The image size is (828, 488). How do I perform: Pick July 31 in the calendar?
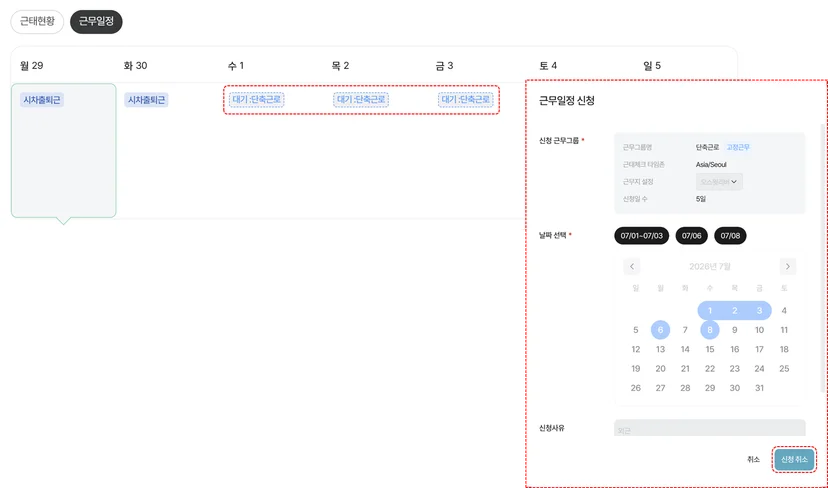coord(759,388)
